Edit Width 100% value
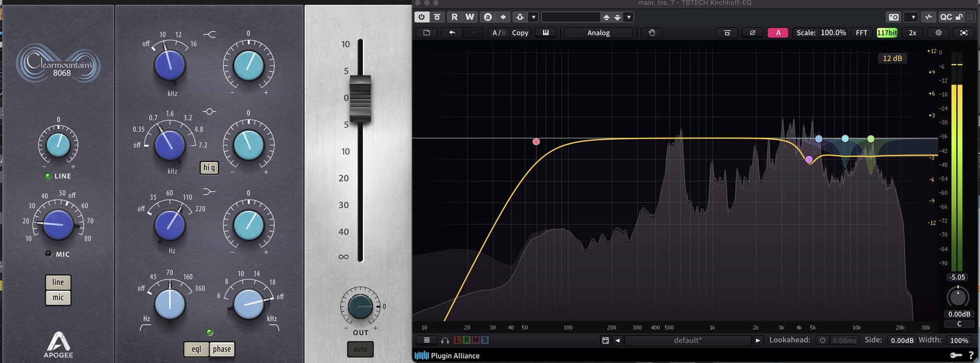The width and height of the screenshot is (980, 363). coord(959,340)
